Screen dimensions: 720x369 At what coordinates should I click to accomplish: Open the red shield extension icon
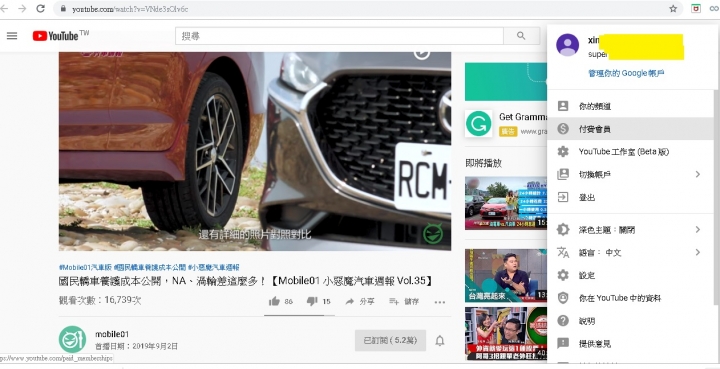pos(696,9)
